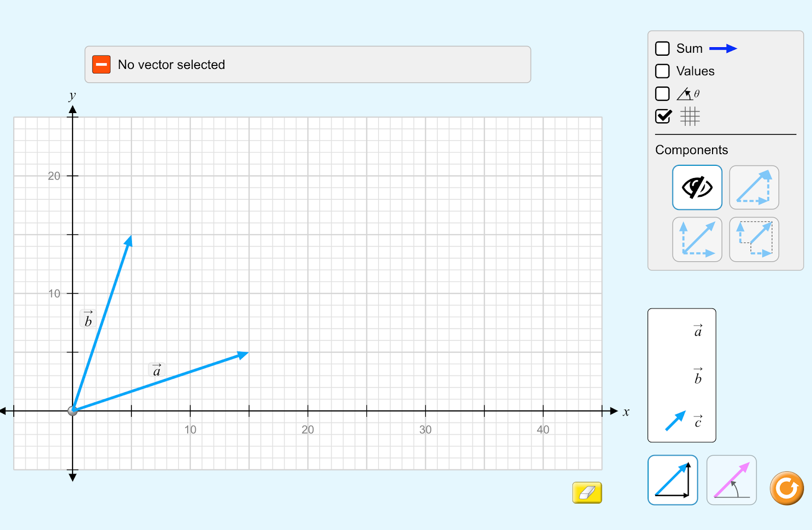The image size is (812, 530).
Task: Select the Cartesian vector mode button
Action: click(x=672, y=480)
